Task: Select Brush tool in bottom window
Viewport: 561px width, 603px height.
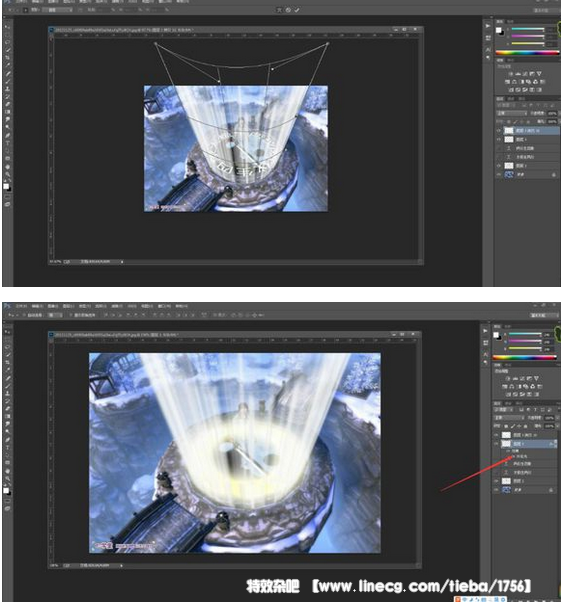Action: (8, 385)
